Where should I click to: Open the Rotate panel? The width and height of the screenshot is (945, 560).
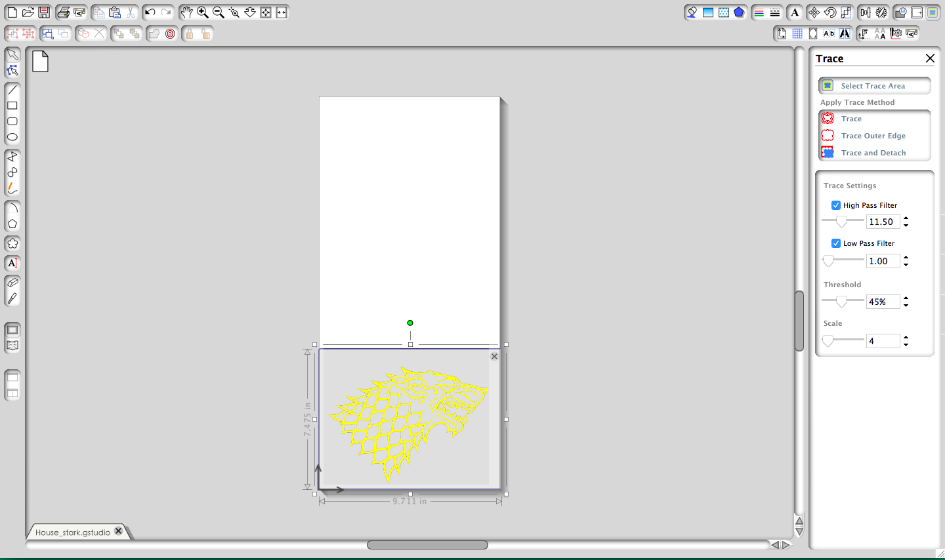pyautogui.click(x=830, y=12)
